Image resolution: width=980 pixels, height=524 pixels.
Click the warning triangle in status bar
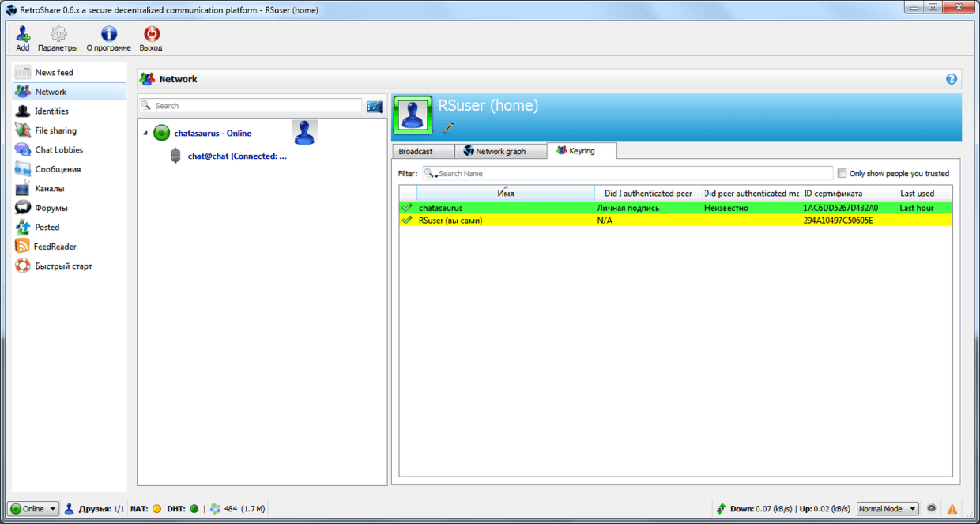click(x=952, y=509)
